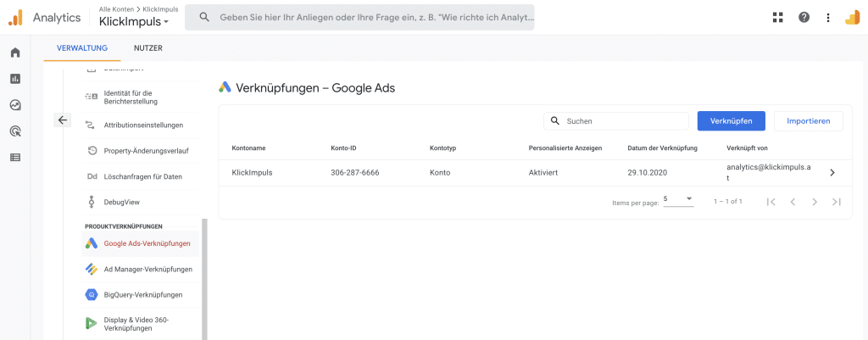The height and width of the screenshot is (340, 868).
Task: Switch to the VERWALTUNG tab
Action: pos(82,48)
